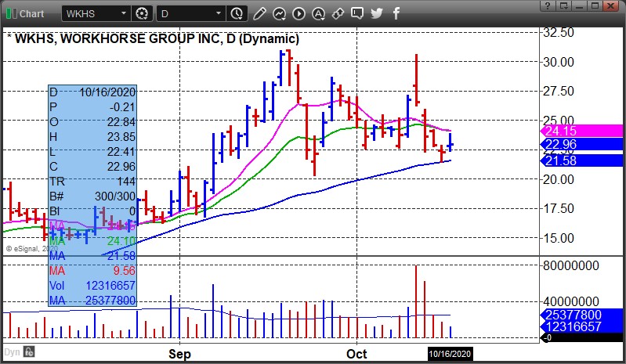Open the studies chart-line icon menu
Image resolution: width=626 pixels, height=364 pixels.
click(279, 13)
